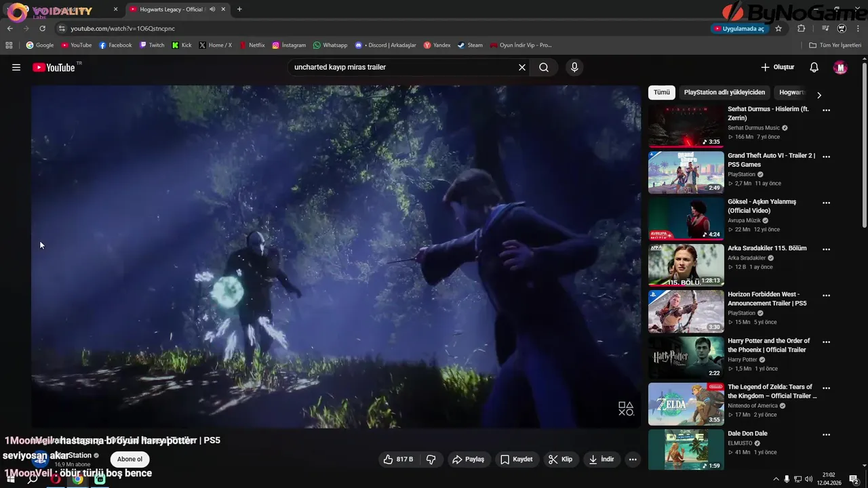Click Klip button
This screenshot has width=868, height=488.
coord(560,460)
